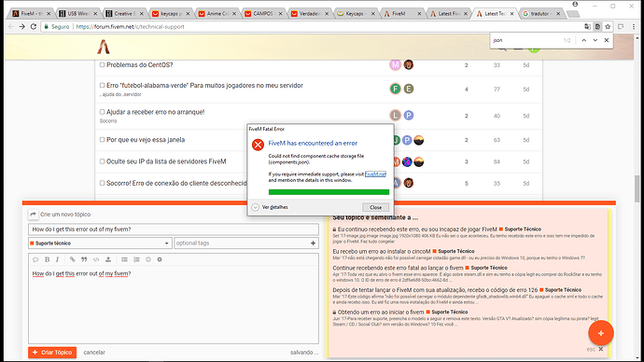Image resolution: width=644 pixels, height=362 pixels.
Task: Apply italic formatting in the editor toolbar
Action: [x=58, y=259]
